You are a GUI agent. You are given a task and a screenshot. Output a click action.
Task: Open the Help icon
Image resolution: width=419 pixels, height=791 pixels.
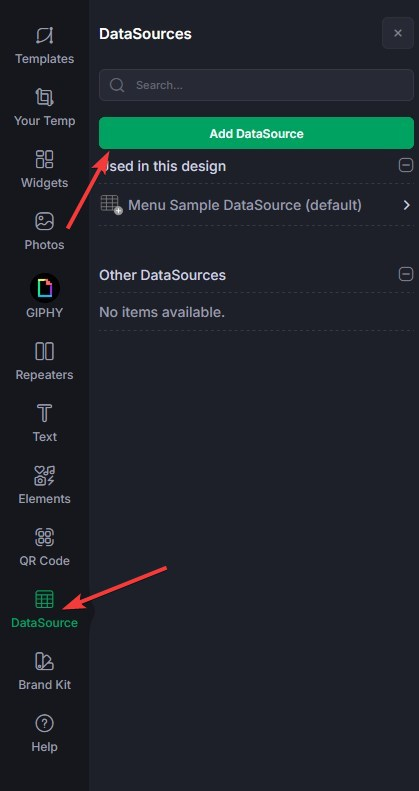tap(44, 723)
